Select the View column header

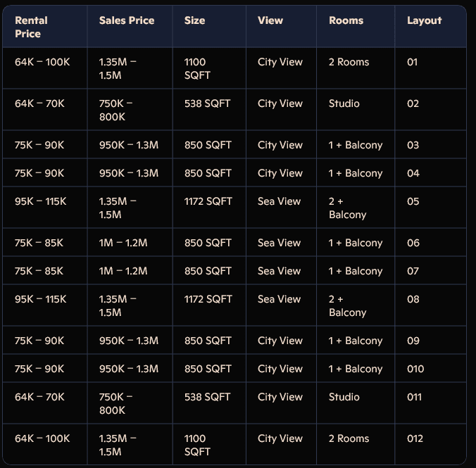(x=270, y=20)
